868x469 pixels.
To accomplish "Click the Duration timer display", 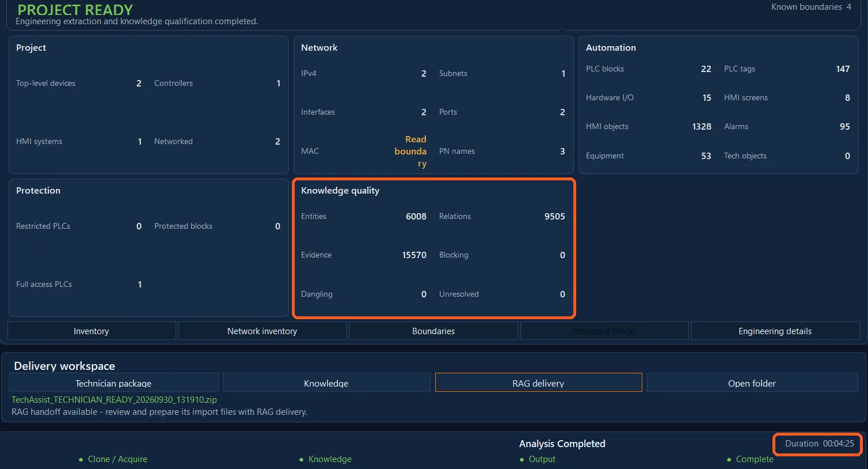I will (820, 444).
